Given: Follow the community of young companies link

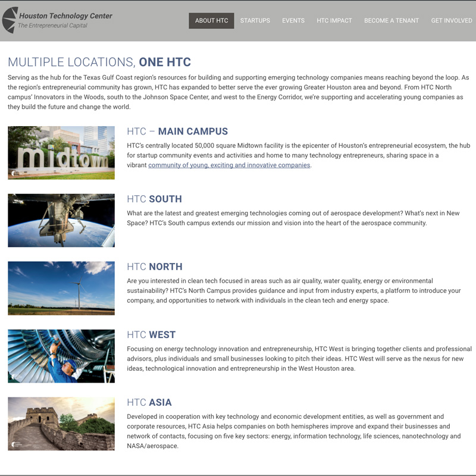Looking at the screenshot, I should 229,165.
